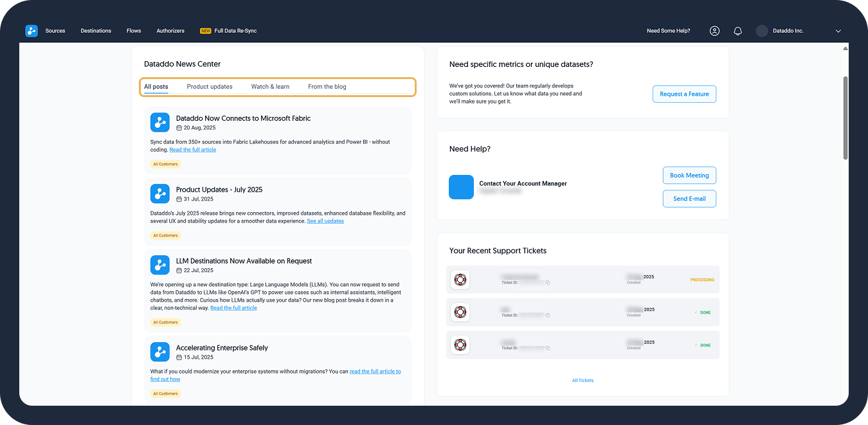Click the calendar icon beside 20 Aug, 2025
868x425 pixels.
(x=179, y=128)
